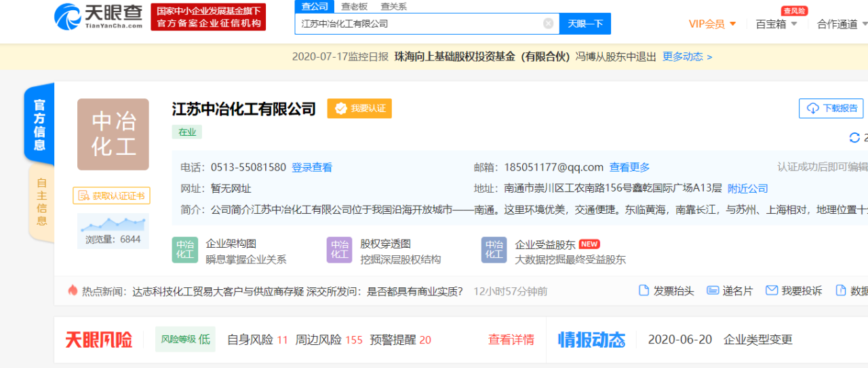868x368 pixels.
Task: Click the 查看详情 link
Action: (511, 339)
